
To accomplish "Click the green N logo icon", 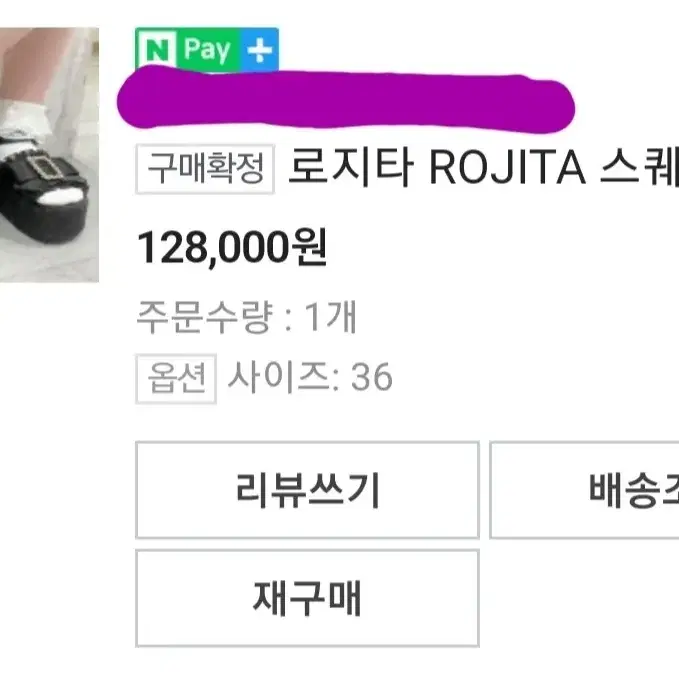I will [156, 50].
